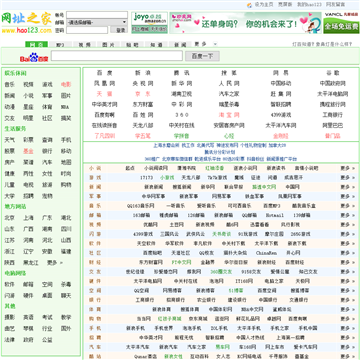
Task: Click 音乐 in the left sidebar
Action: coord(10,85)
